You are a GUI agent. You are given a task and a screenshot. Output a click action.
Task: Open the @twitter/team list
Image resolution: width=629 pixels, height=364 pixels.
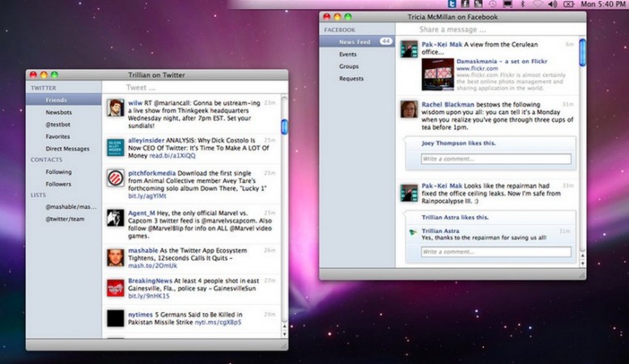tap(63, 219)
